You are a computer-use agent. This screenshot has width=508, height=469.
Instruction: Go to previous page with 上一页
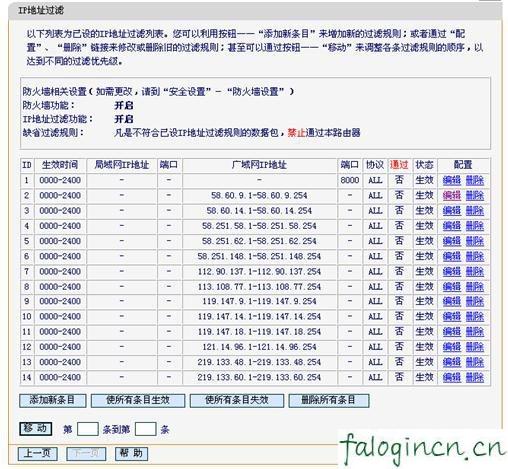point(37,453)
